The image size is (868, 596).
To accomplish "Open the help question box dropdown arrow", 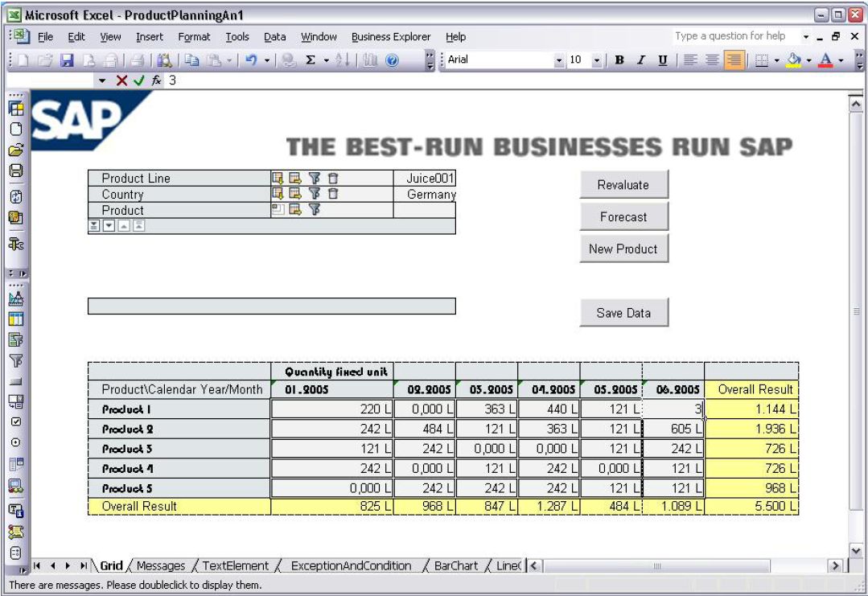I will point(806,37).
